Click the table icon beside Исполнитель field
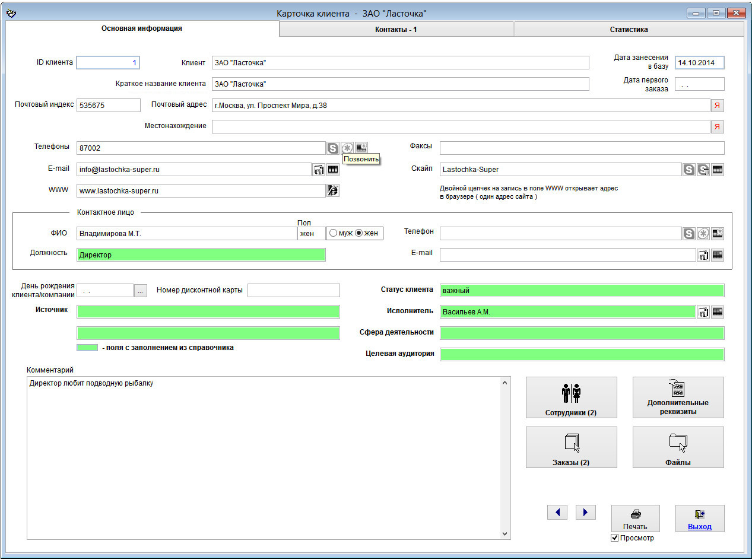Viewport: 752px width, 560px height. click(718, 312)
